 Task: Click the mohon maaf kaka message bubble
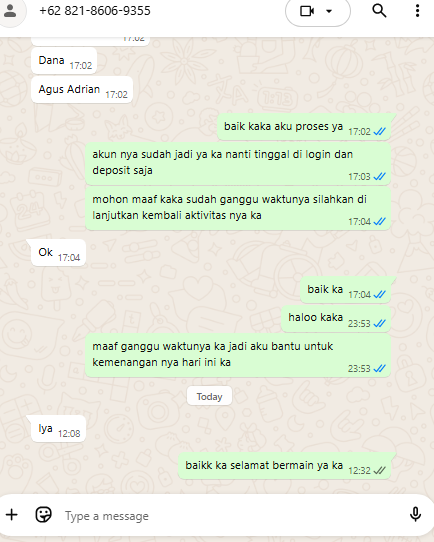coord(238,208)
